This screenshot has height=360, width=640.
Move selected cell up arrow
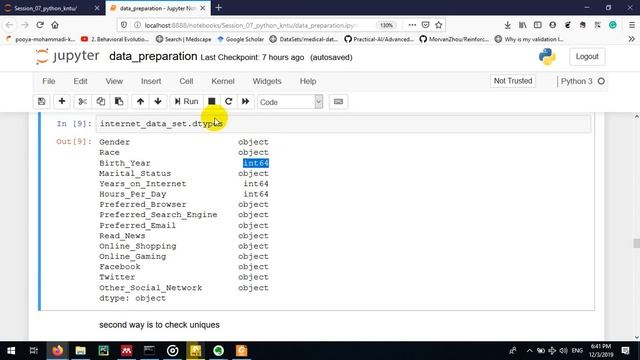coord(140,102)
